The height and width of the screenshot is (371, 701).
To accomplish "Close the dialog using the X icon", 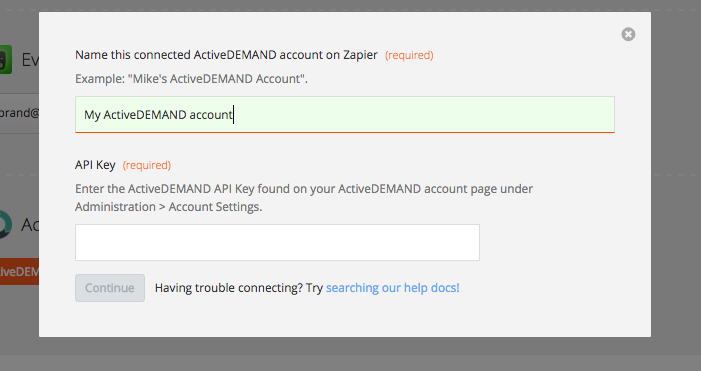I will point(628,34).
